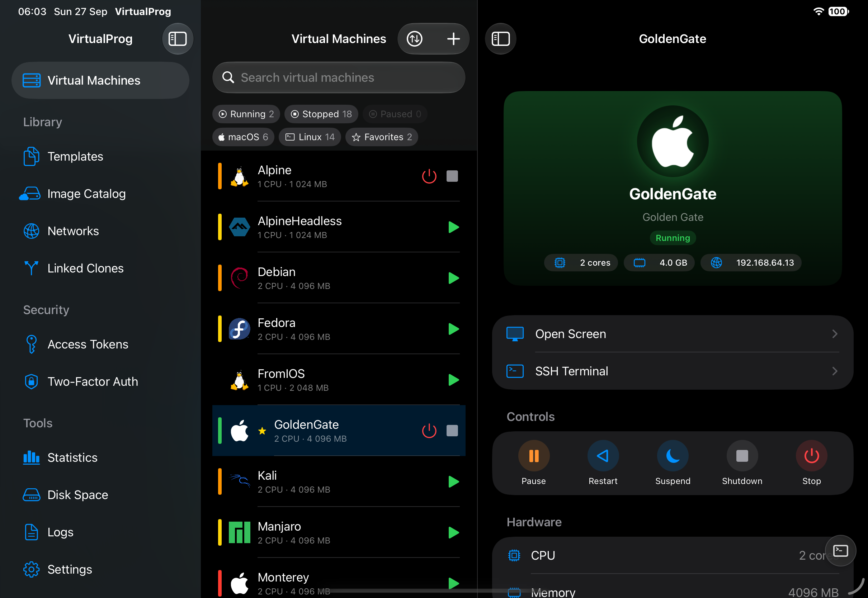Viewport: 868px width, 598px height.
Task: Click the red Stop control
Action: point(811,456)
